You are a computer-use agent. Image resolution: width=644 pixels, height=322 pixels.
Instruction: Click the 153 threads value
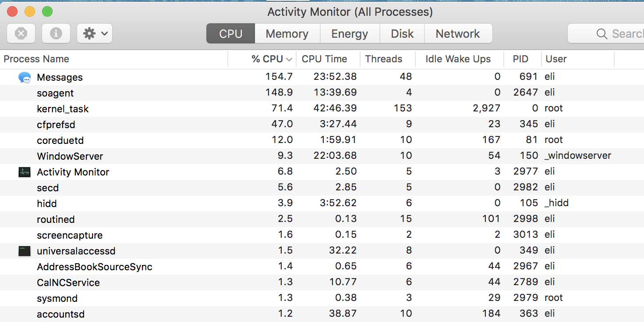[x=403, y=108]
